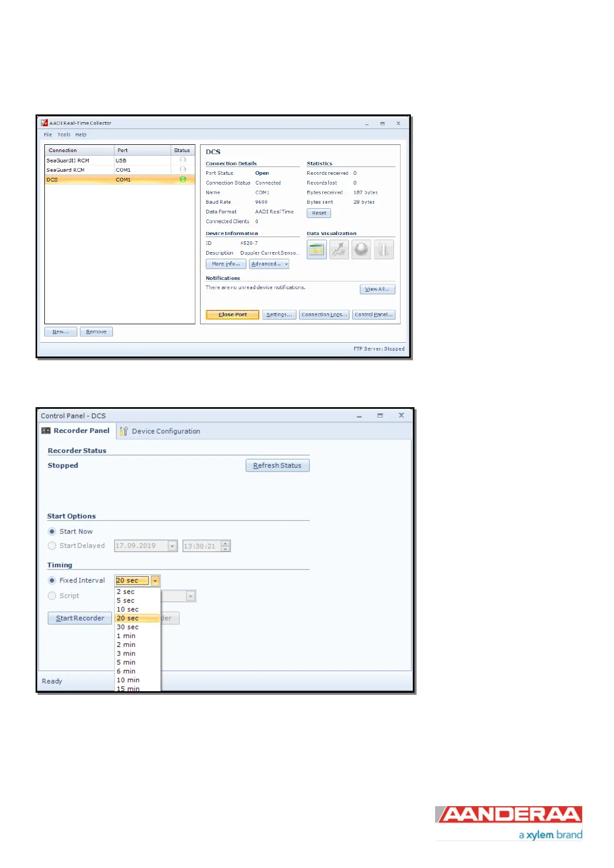Open the File menu

click(x=48, y=135)
